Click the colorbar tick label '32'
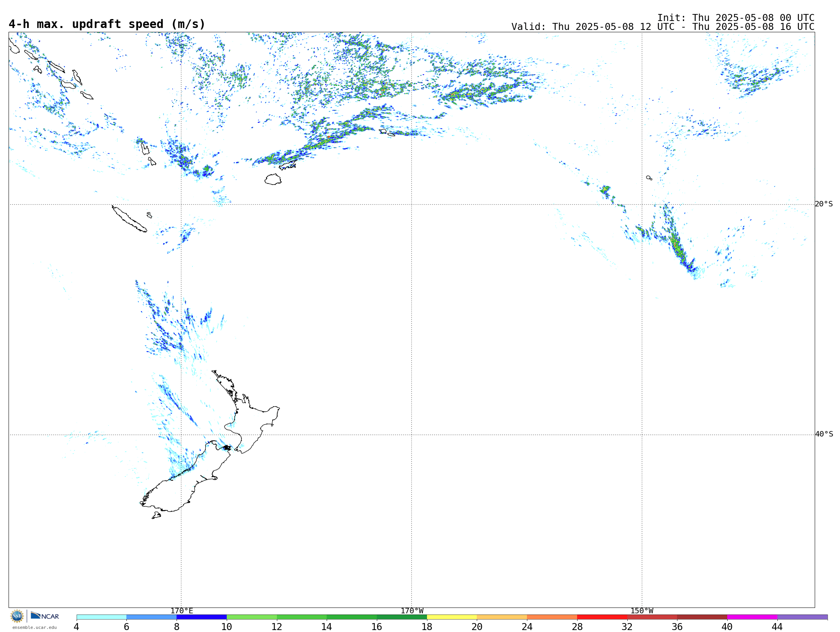Viewport: 840px width, 632px height. pos(627,627)
